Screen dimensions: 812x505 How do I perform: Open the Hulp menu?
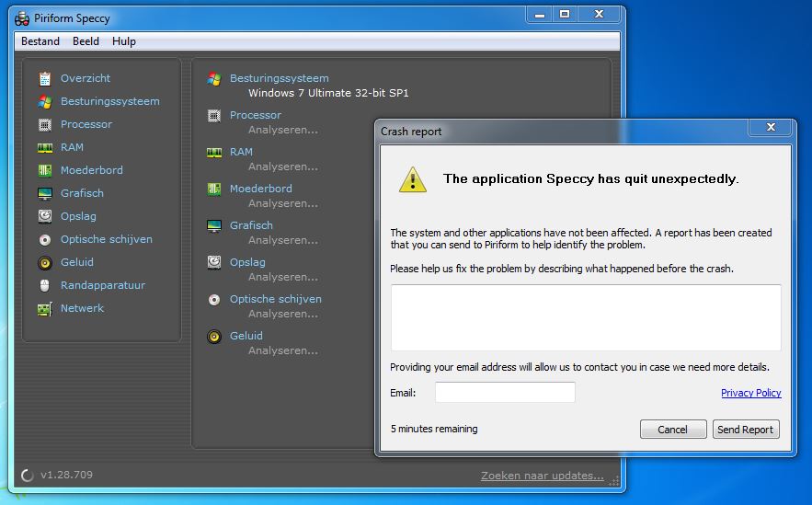click(124, 41)
